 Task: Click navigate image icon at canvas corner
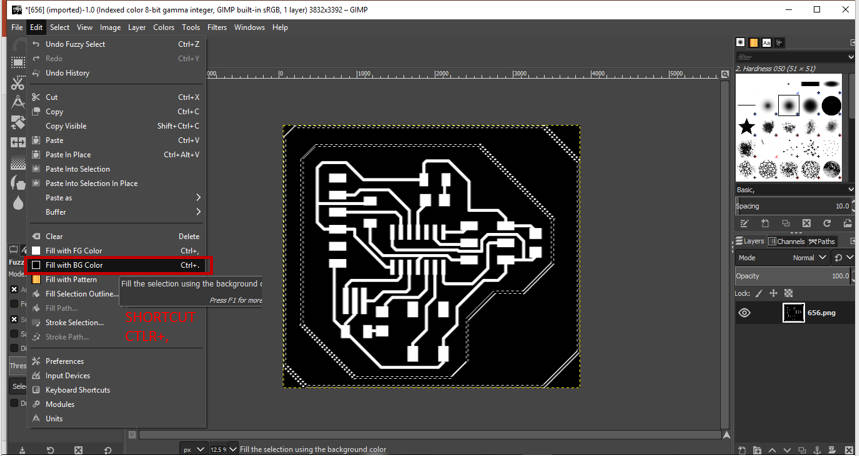tap(726, 435)
